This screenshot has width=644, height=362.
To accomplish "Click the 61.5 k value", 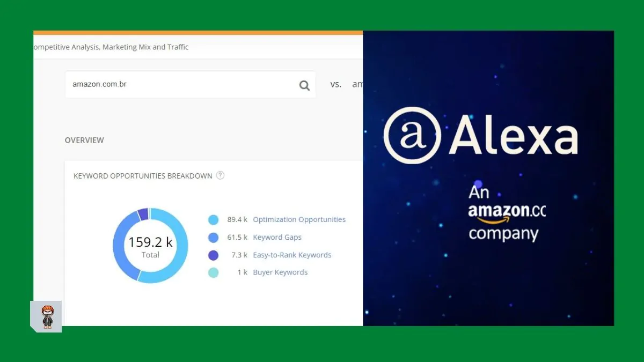I will coord(237,237).
